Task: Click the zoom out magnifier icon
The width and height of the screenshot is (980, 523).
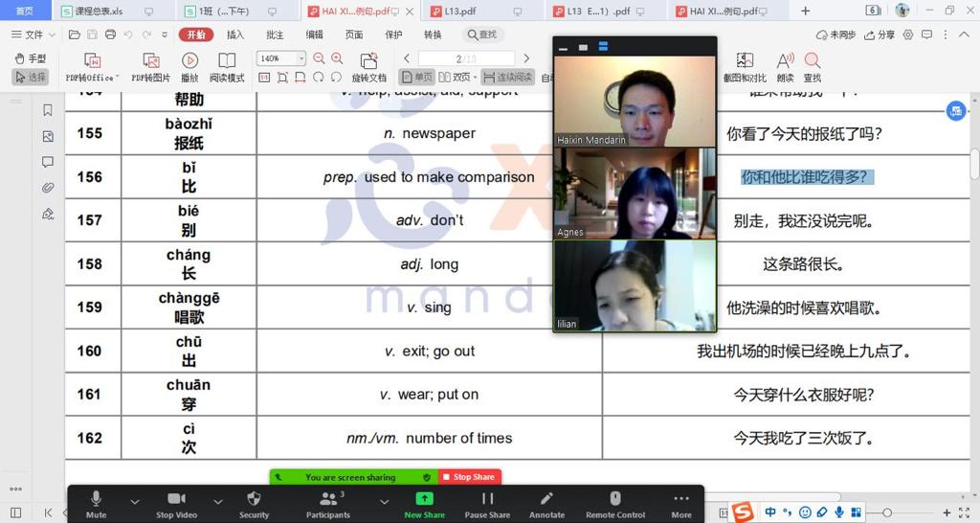Action: click(x=319, y=58)
